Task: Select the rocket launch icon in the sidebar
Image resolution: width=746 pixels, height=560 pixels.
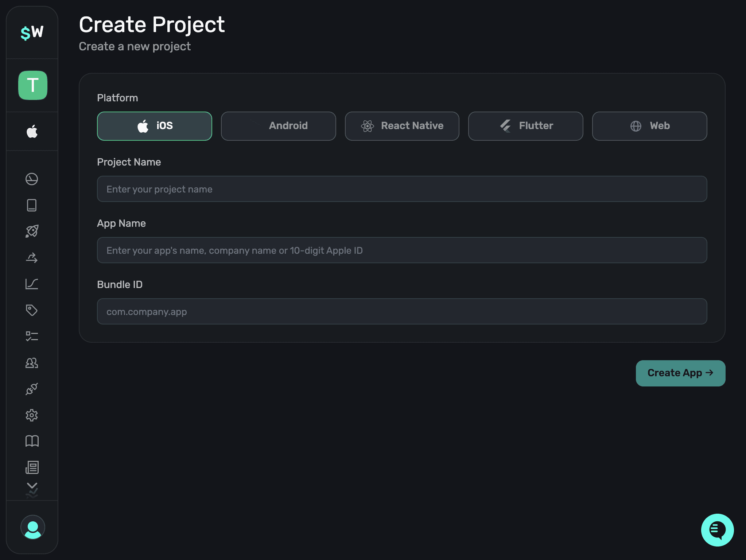Action: (32, 232)
